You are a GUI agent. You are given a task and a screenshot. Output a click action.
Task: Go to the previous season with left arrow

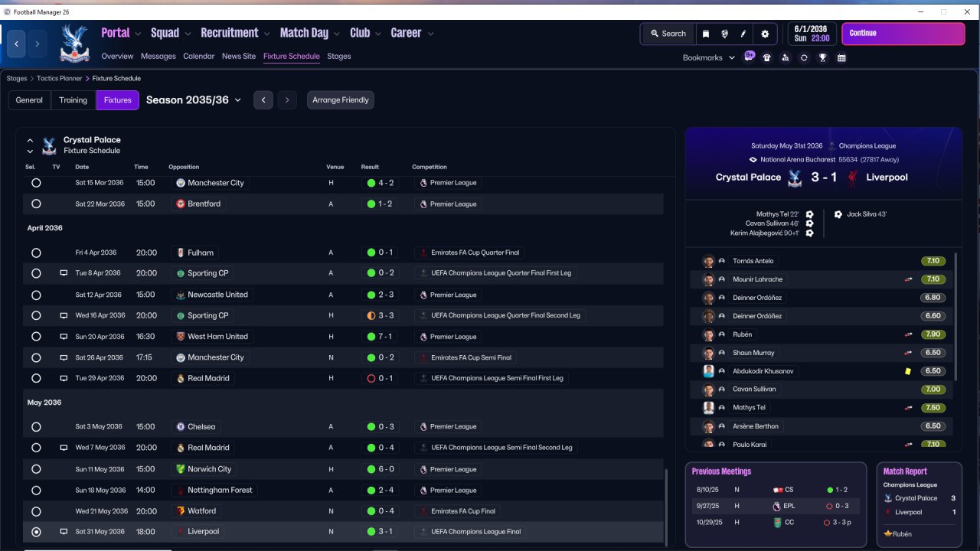pyautogui.click(x=263, y=100)
